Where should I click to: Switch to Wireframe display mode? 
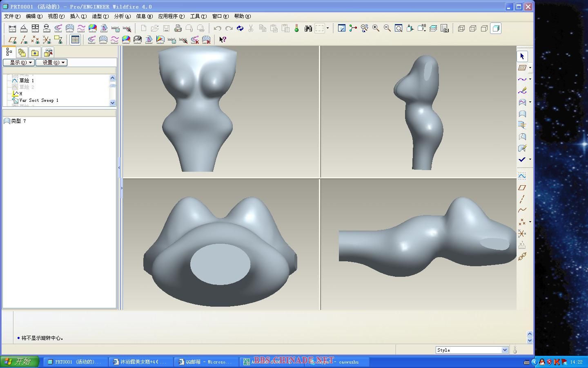[x=461, y=28]
